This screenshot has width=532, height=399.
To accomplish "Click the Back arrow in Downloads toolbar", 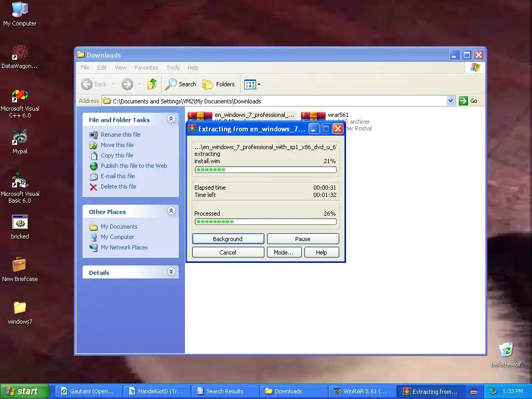I will point(94,84).
